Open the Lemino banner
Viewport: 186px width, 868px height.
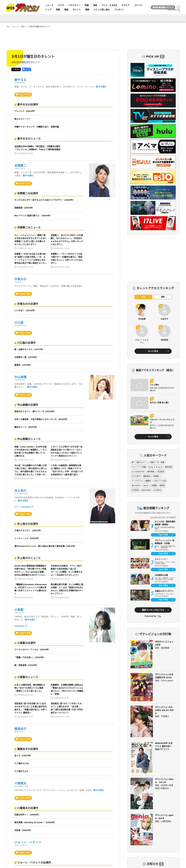pos(153,85)
